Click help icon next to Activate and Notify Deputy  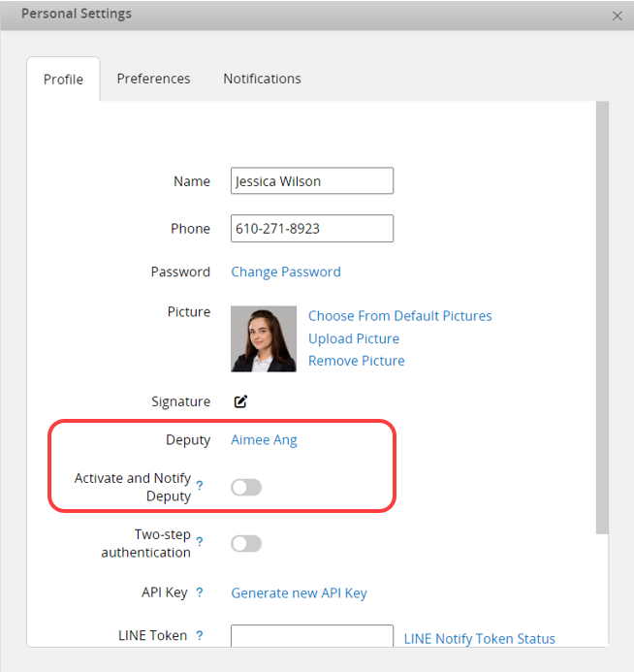tap(200, 486)
